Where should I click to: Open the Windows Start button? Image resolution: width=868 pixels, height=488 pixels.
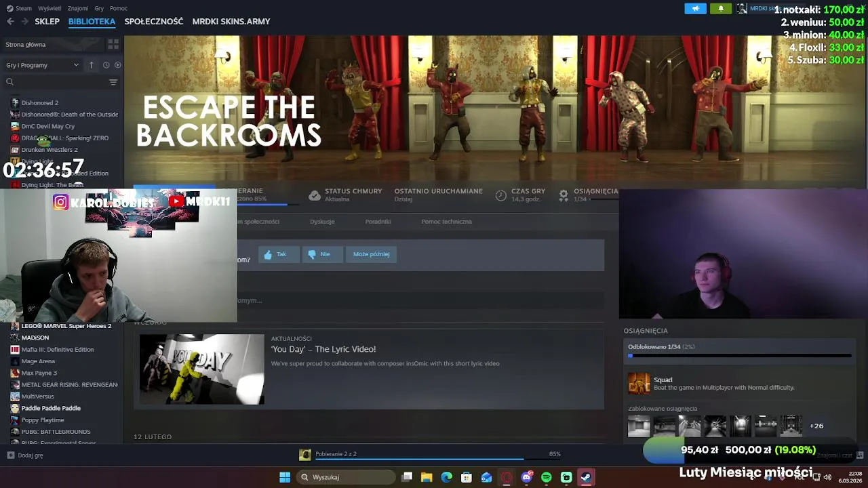tap(285, 477)
